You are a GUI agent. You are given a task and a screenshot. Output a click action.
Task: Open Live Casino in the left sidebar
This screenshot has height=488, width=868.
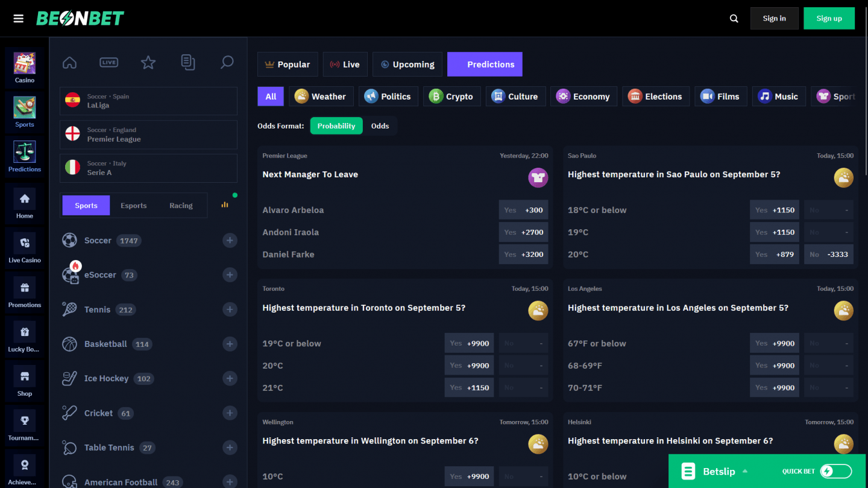coord(25,248)
